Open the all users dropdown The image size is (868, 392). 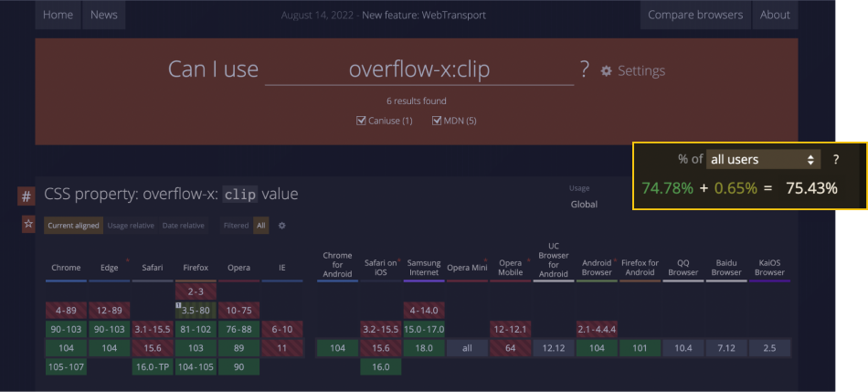763,160
